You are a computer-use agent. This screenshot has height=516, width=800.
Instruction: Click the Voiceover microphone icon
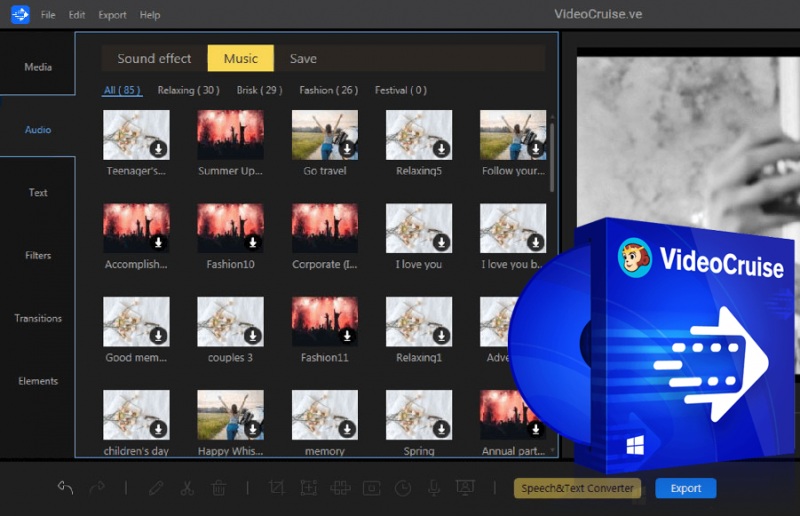[434, 488]
